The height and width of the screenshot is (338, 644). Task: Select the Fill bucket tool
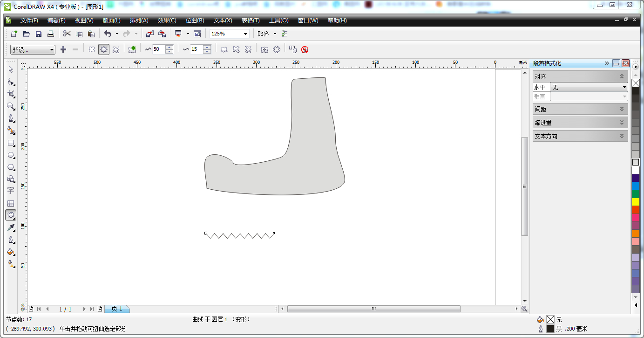coord(11,252)
